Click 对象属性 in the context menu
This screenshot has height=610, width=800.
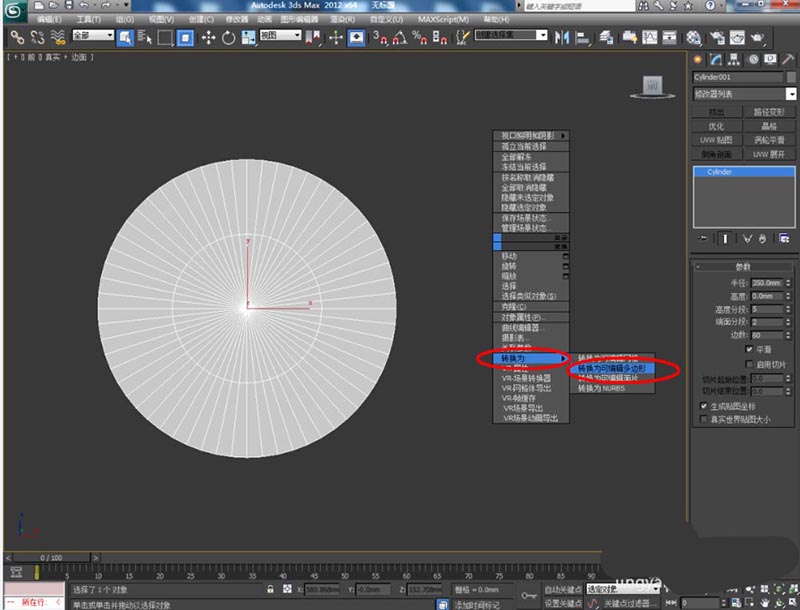[521, 317]
